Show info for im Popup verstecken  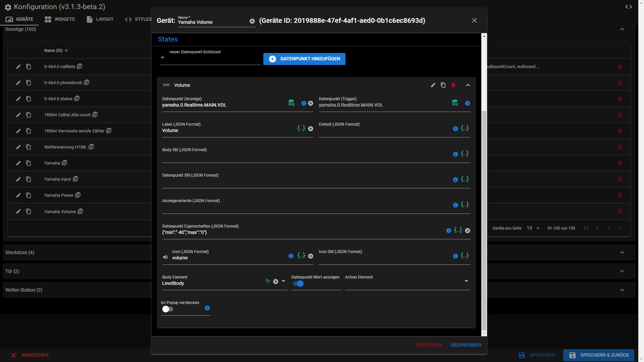coord(207,308)
